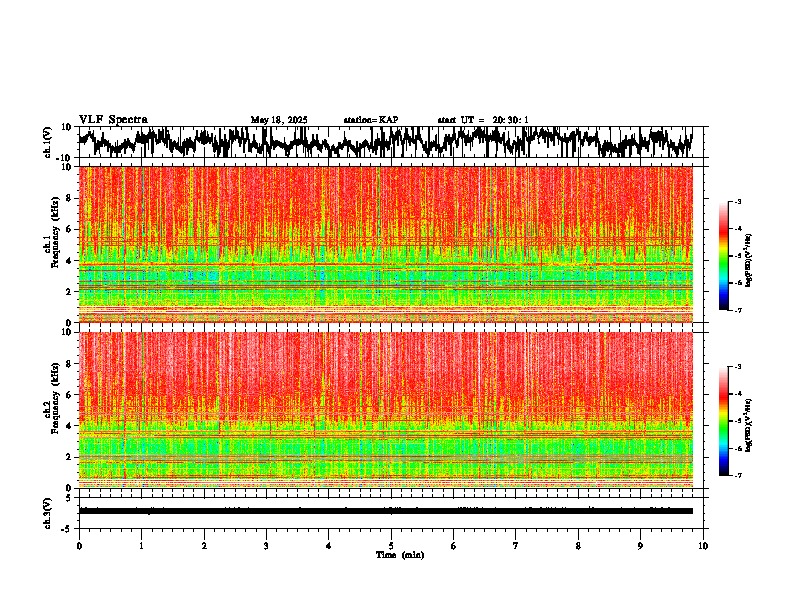Click the "VLF Spectra" plot title

[113, 120]
